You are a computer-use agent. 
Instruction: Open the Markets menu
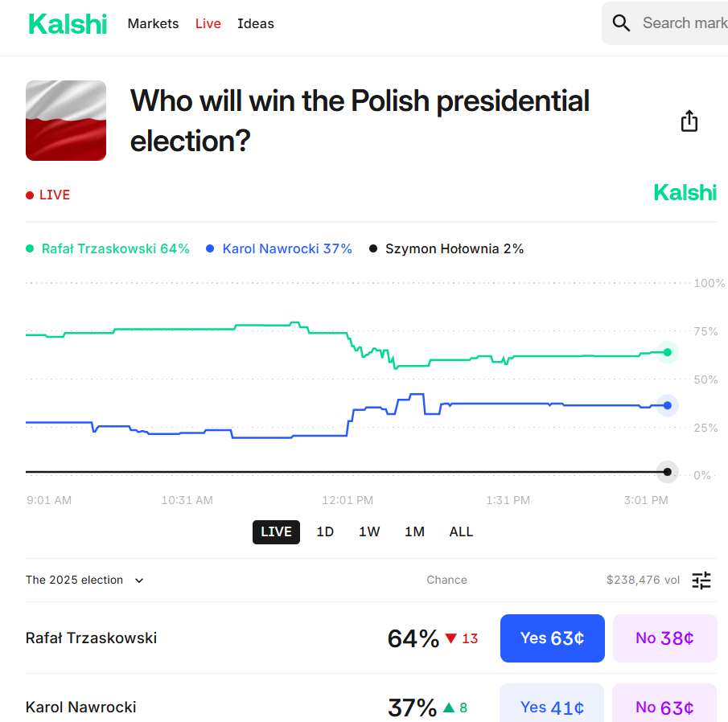tap(153, 24)
